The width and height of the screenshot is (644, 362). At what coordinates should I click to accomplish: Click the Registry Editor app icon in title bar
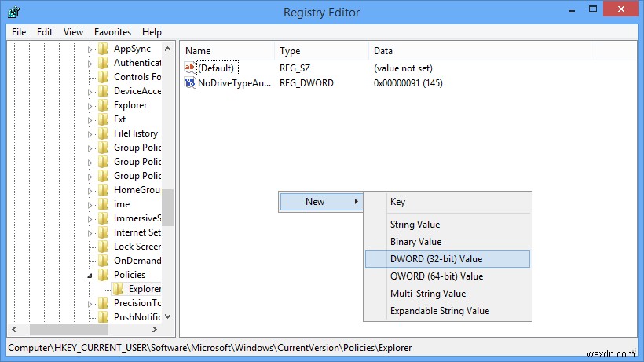click(x=14, y=12)
